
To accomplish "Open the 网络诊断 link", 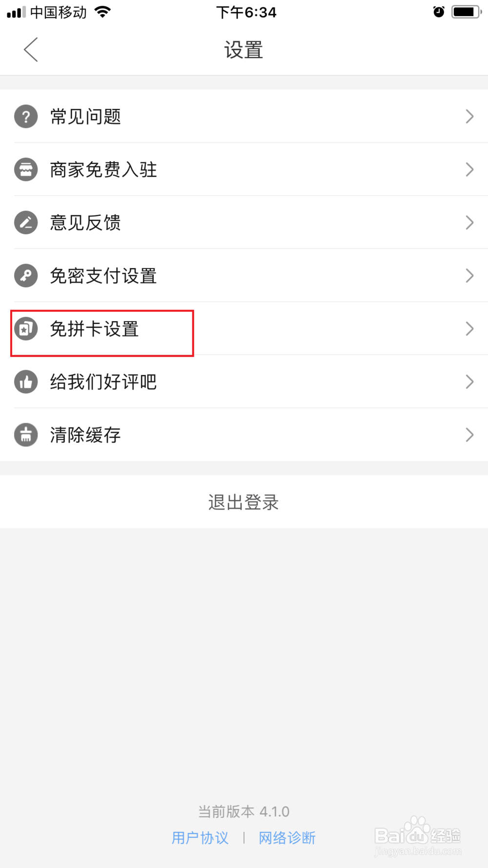I will 287,838.
